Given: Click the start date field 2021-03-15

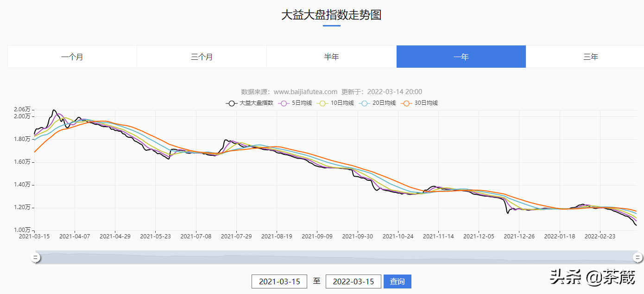Looking at the screenshot, I should click(279, 281).
